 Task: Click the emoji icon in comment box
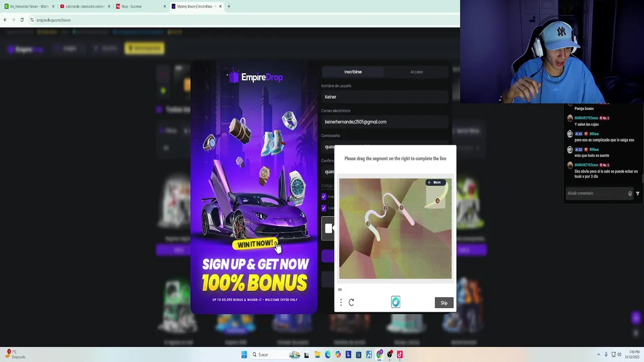(x=630, y=194)
